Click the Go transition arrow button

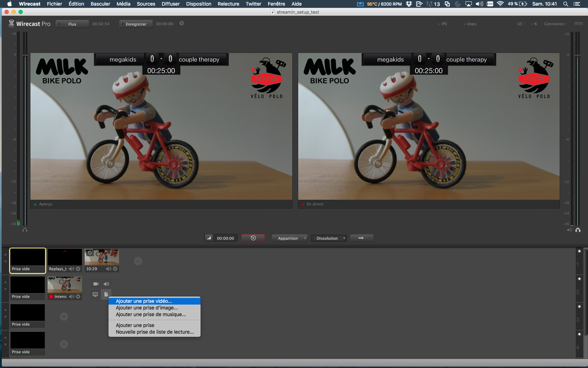(x=361, y=238)
